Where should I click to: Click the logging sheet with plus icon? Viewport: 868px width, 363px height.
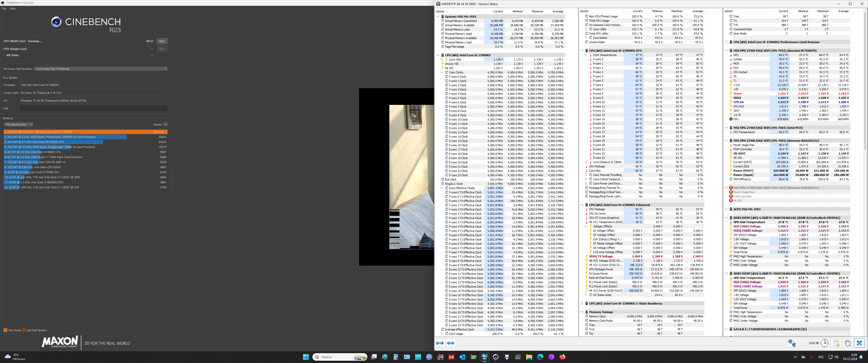(x=836, y=343)
